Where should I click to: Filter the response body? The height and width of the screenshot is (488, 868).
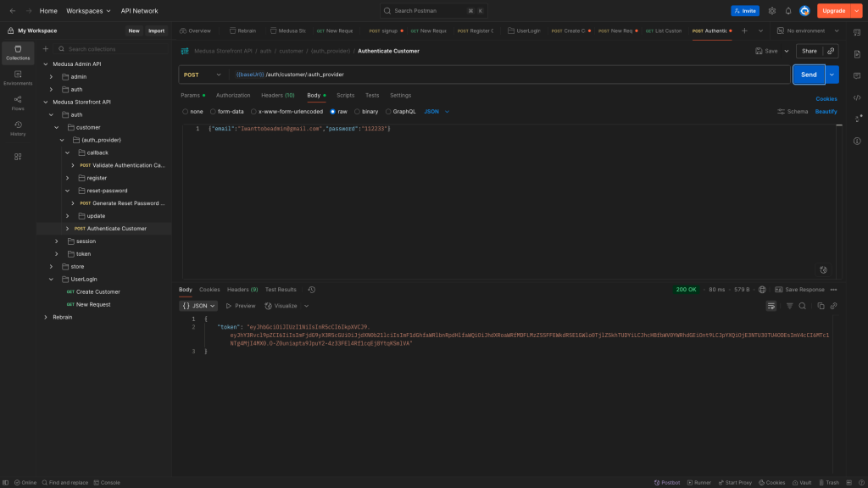coord(789,306)
